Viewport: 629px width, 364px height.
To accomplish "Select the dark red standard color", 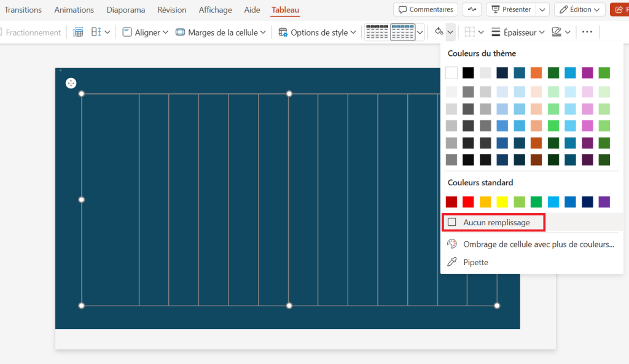I will (451, 202).
